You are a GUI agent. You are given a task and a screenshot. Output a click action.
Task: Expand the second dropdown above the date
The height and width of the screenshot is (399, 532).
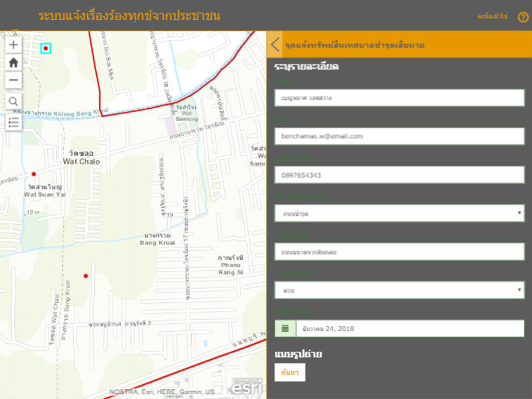click(398, 290)
